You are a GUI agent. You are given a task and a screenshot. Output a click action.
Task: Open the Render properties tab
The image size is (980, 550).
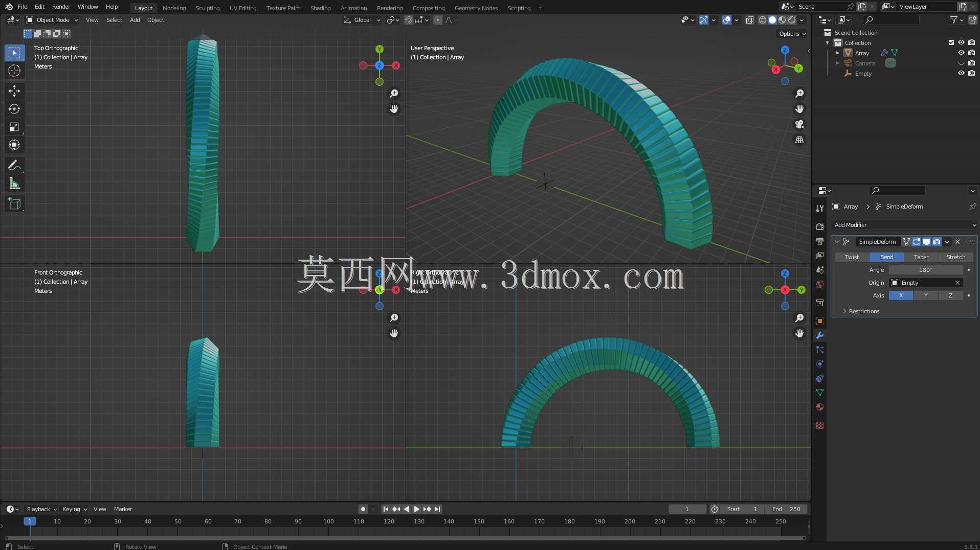click(x=820, y=226)
